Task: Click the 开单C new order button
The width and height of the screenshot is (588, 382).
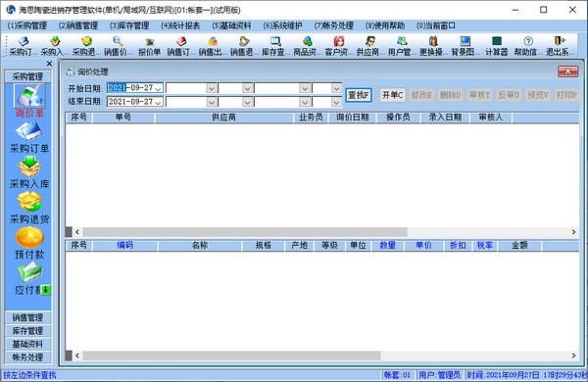Action: 393,95
